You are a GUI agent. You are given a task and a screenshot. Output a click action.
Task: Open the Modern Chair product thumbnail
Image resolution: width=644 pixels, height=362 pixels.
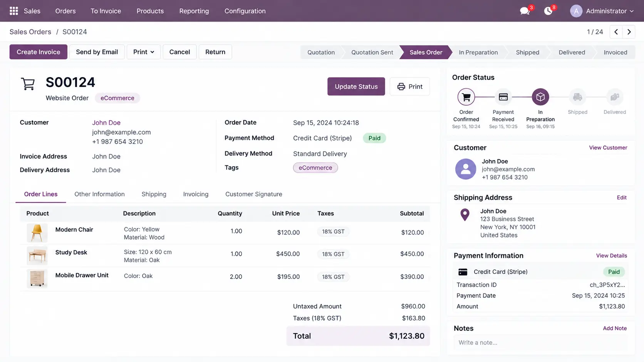coord(37,233)
